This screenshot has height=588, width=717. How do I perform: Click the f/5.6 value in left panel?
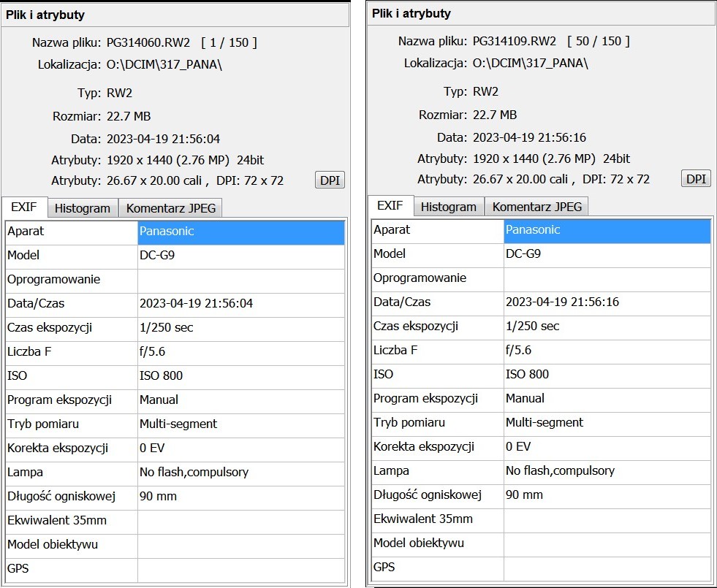tap(153, 352)
